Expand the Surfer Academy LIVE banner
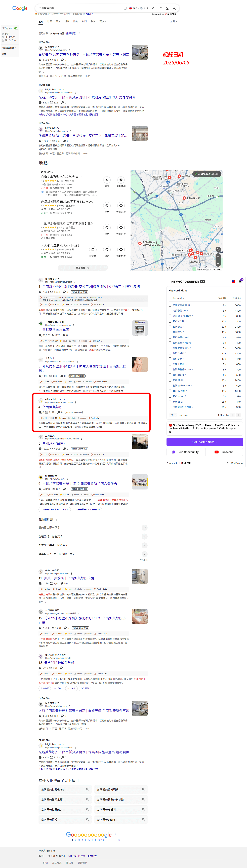 tap(239, 426)
